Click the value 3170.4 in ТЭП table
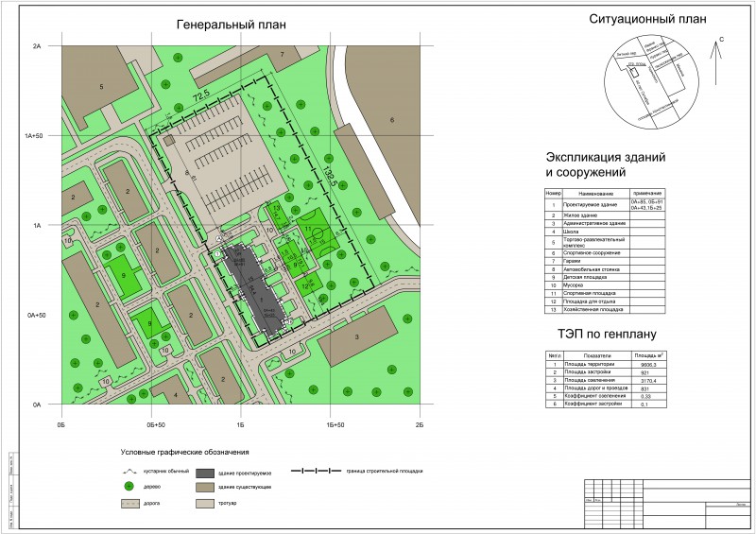The width and height of the screenshot is (756, 534). click(648, 381)
